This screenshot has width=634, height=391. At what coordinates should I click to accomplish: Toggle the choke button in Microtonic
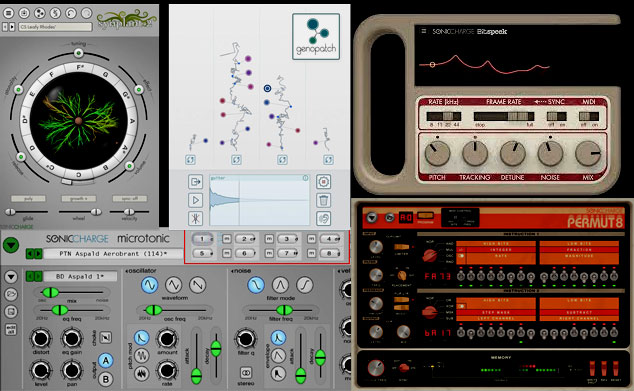point(106,337)
